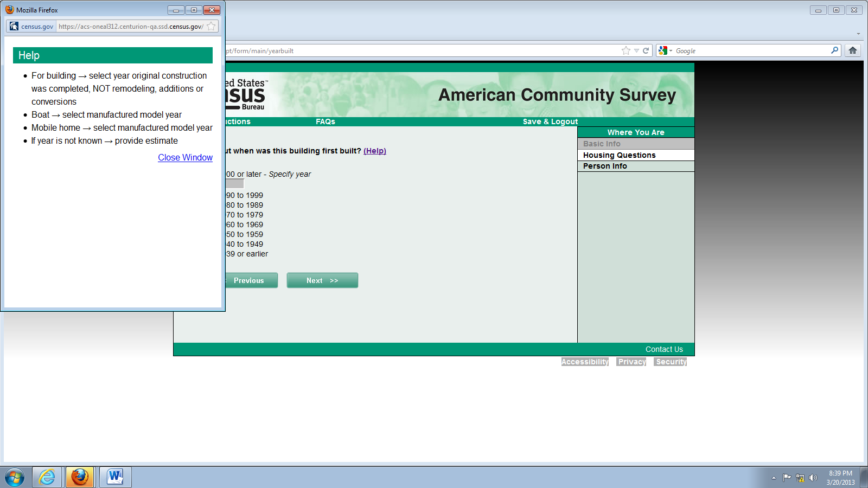Click the magnifier in the Google search box

(834, 50)
